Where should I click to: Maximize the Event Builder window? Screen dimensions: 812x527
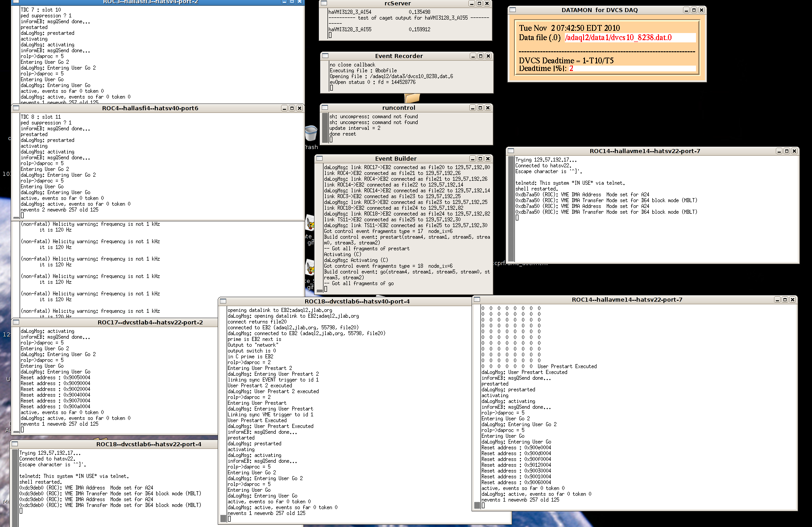coord(480,158)
